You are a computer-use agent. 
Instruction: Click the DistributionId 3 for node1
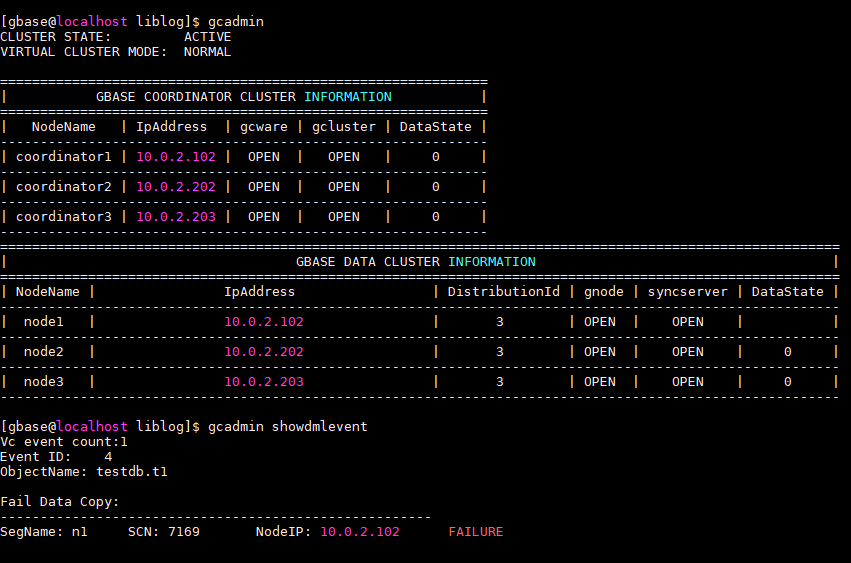coord(499,322)
